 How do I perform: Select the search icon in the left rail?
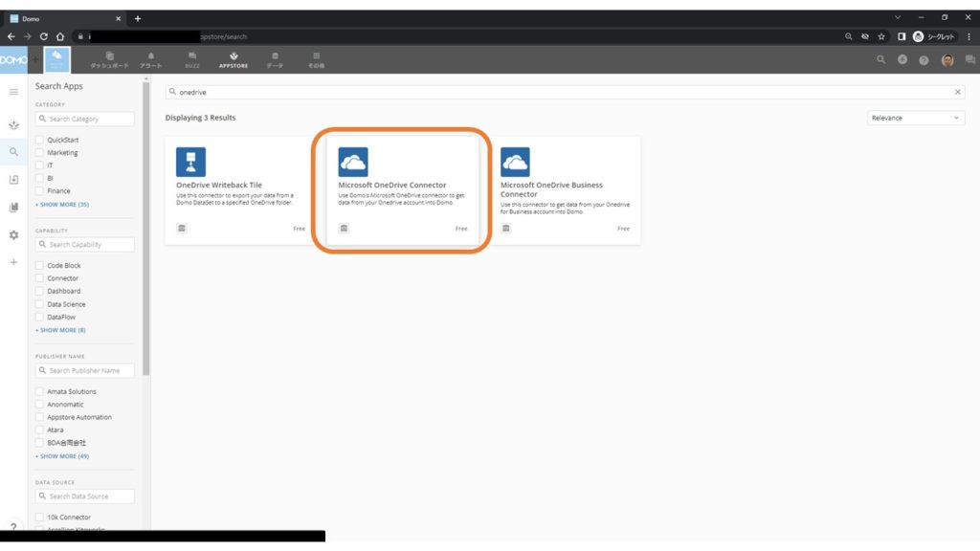click(x=13, y=152)
